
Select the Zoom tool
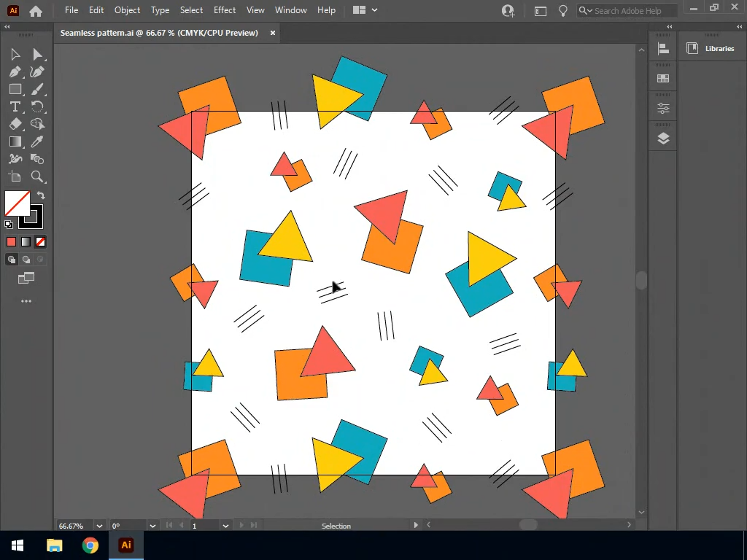coord(37,176)
